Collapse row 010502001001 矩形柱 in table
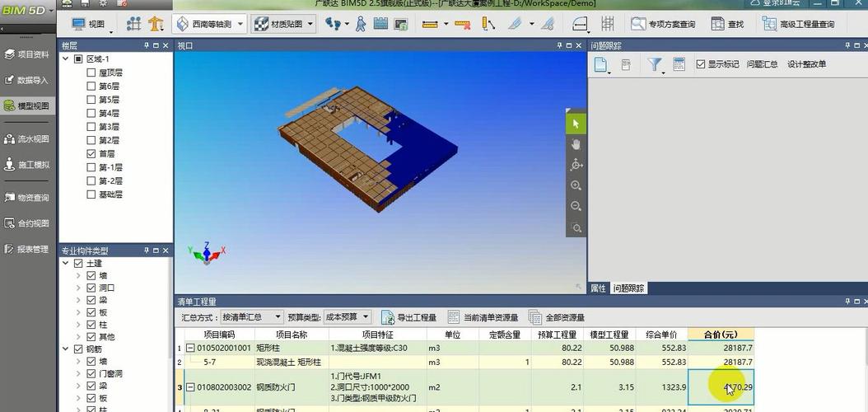The height and width of the screenshot is (412, 868). click(x=190, y=349)
